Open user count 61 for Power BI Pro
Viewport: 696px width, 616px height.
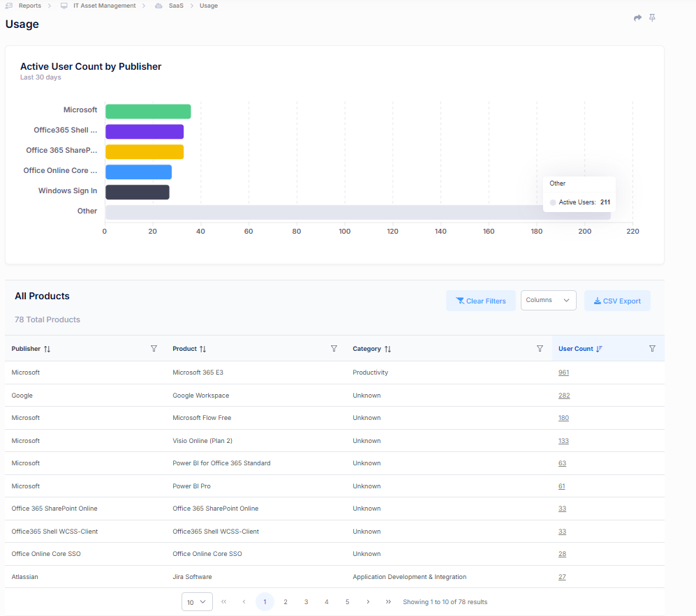[x=562, y=486]
